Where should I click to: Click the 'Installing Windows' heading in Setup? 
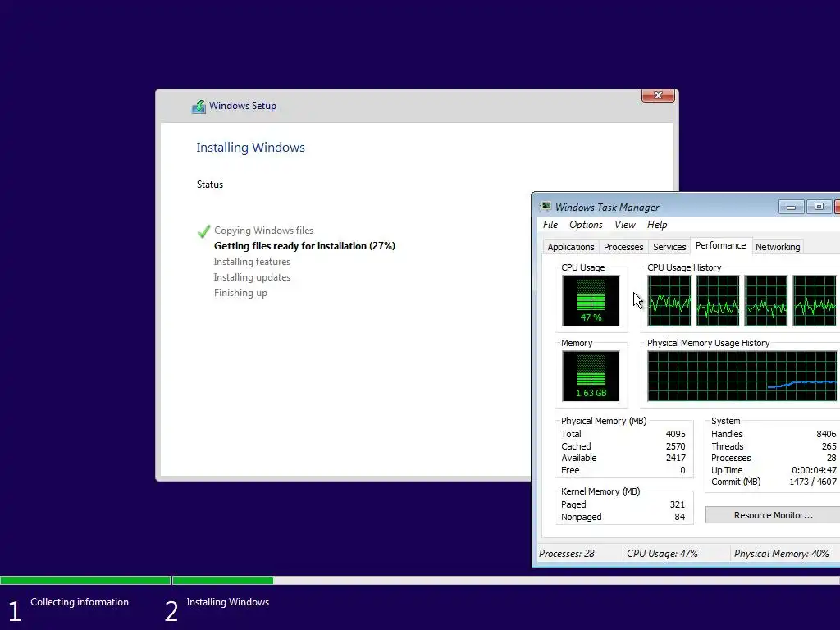tap(250, 148)
